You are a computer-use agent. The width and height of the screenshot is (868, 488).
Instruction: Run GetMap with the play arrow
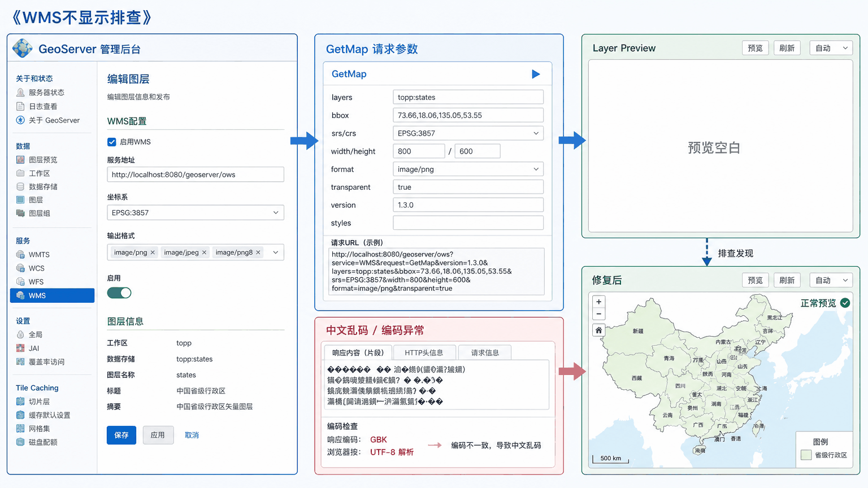(x=536, y=74)
